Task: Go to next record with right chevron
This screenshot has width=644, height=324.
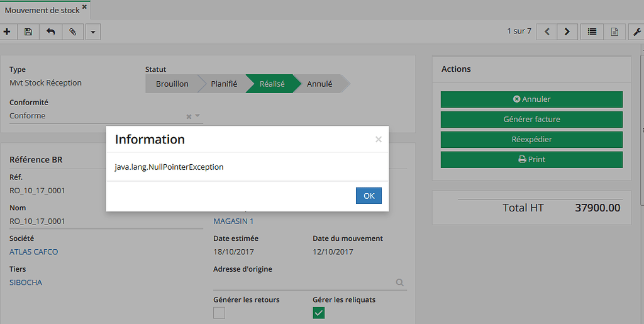Action: pos(567,31)
